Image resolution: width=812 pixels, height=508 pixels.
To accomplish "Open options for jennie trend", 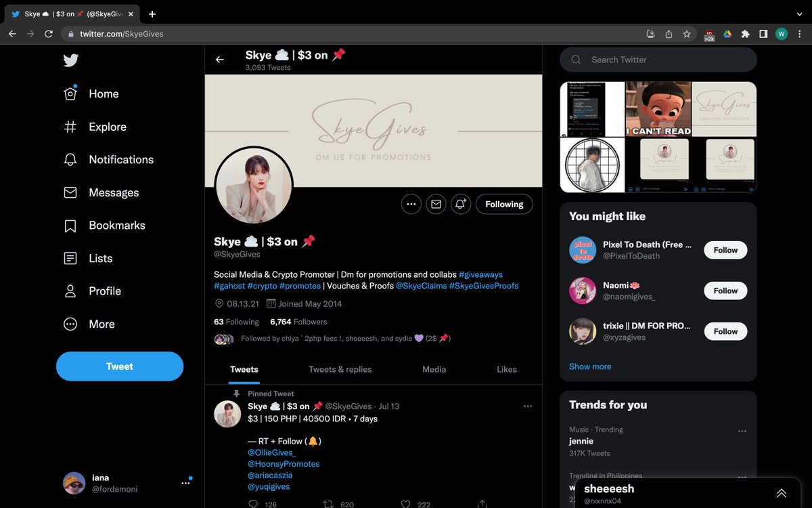I will pos(742,431).
